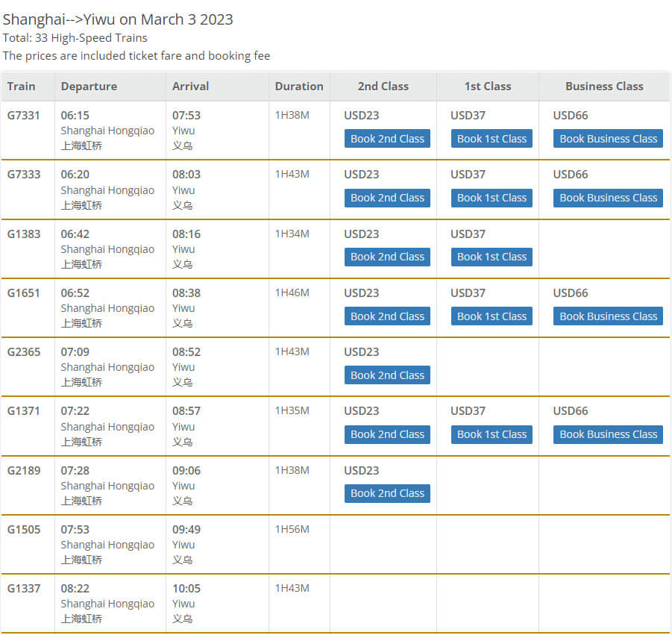This screenshot has height=635, width=672.
Task: Book 1st Class on train G7331
Action: point(492,139)
